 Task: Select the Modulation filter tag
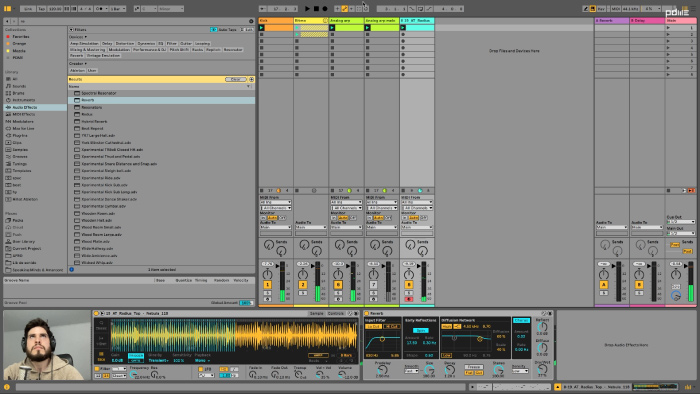tap(119, 50)
